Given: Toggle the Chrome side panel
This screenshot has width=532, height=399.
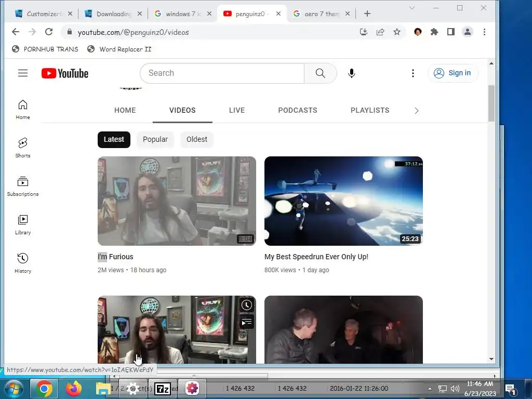Looking at the screenshot, I should [x=450, y=32].
